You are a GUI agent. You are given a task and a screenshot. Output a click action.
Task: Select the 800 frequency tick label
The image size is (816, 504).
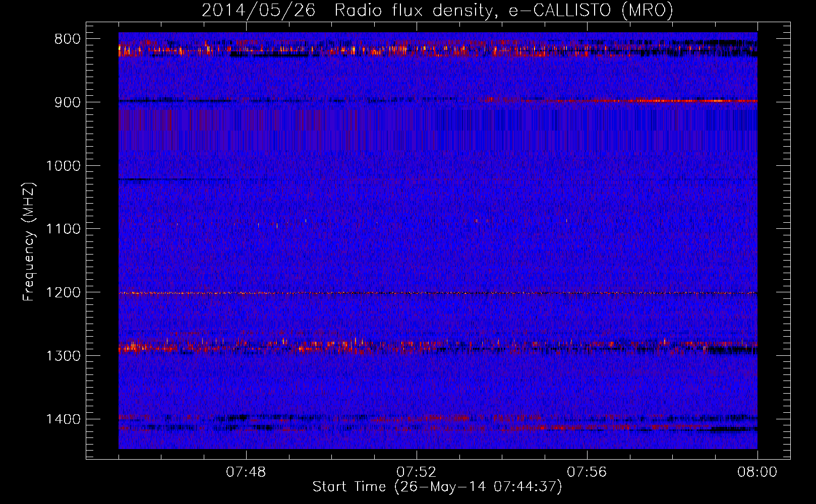68,39
